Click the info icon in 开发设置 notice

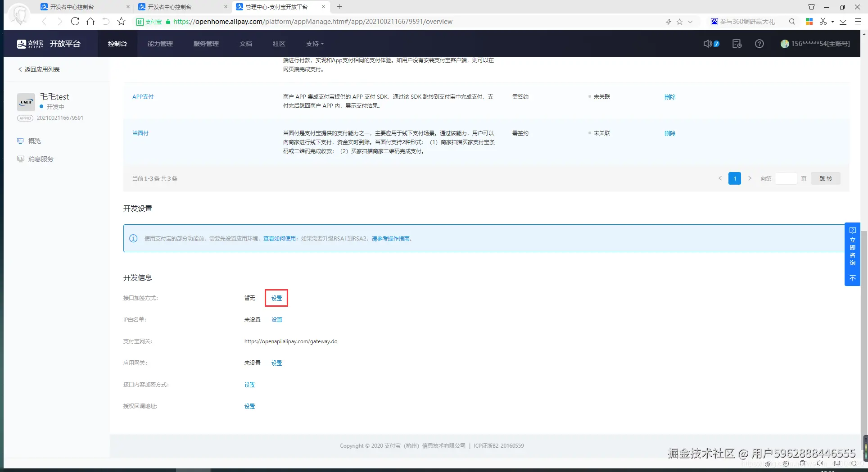click(x=133, y=238)
